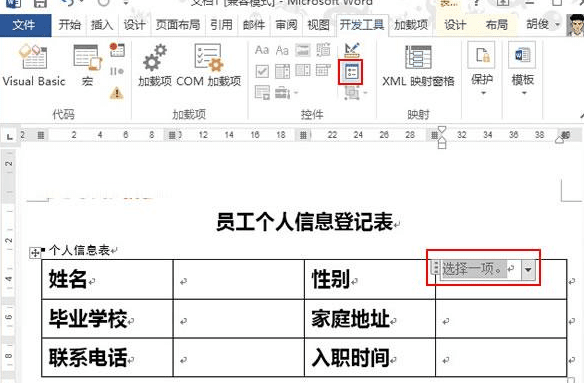Switch to the 插入 tab
Image resolution: width=584 pixels, height=383 pixels.
pyautogui.click(x=102, y=25)
